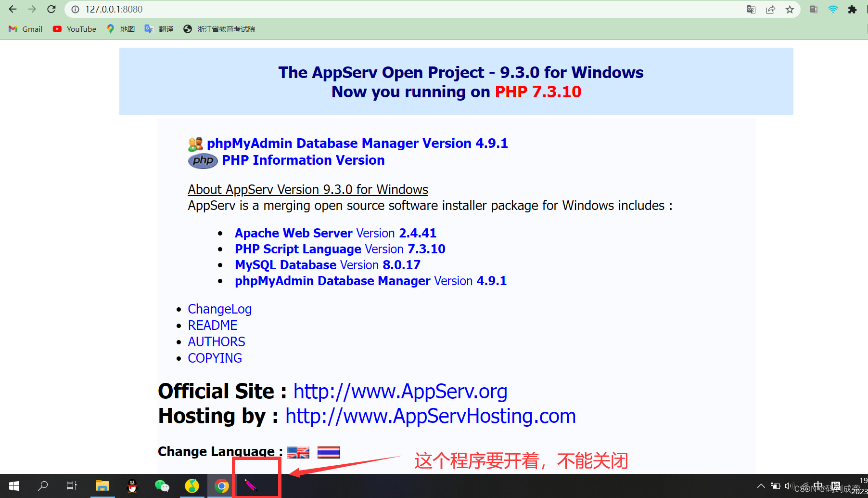Screen dimensions: 868x498
Task: Open the 翻译 translate bookmark
Action: [159, 29]
